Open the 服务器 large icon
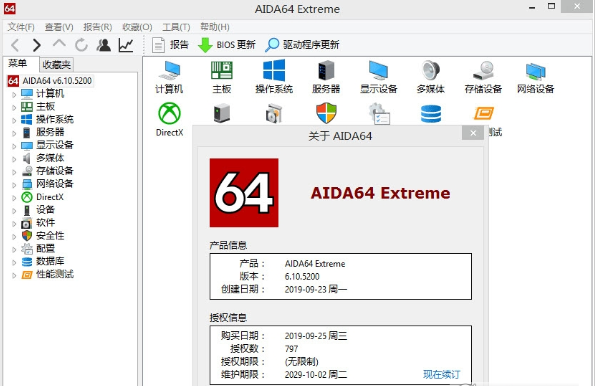The height and width of the screenshot is (386, 595). pyautogui.click(x=326, y=77)
